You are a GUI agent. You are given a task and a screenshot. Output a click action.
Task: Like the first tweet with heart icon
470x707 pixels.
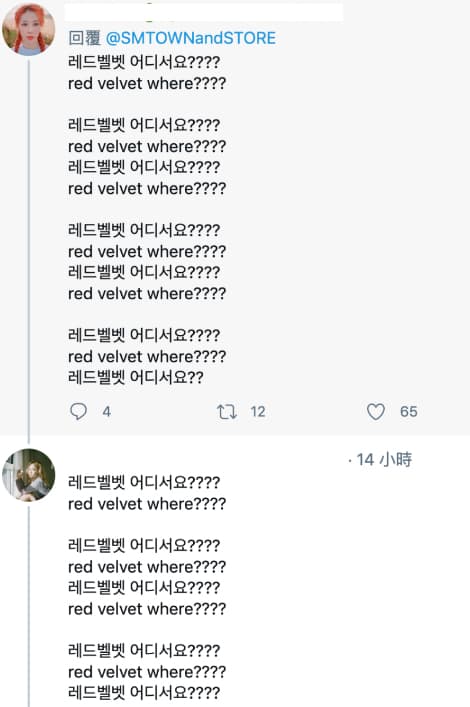coord(375,411)
